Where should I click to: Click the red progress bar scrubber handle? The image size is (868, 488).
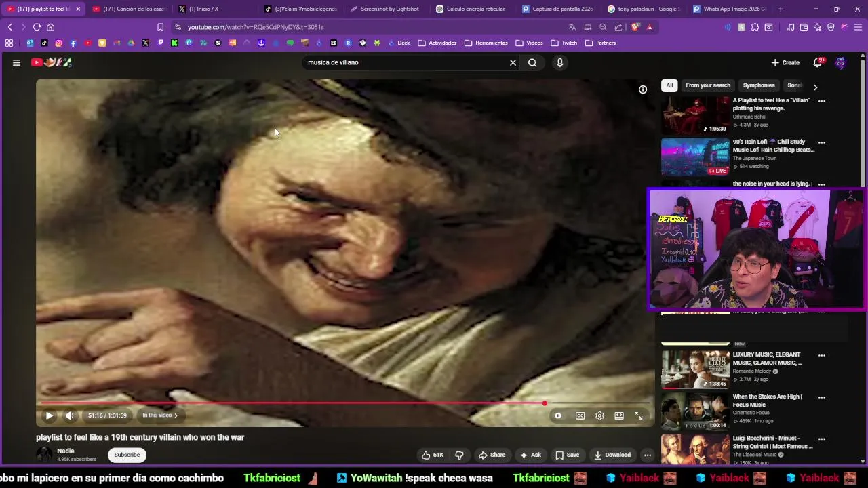[544, 403]
